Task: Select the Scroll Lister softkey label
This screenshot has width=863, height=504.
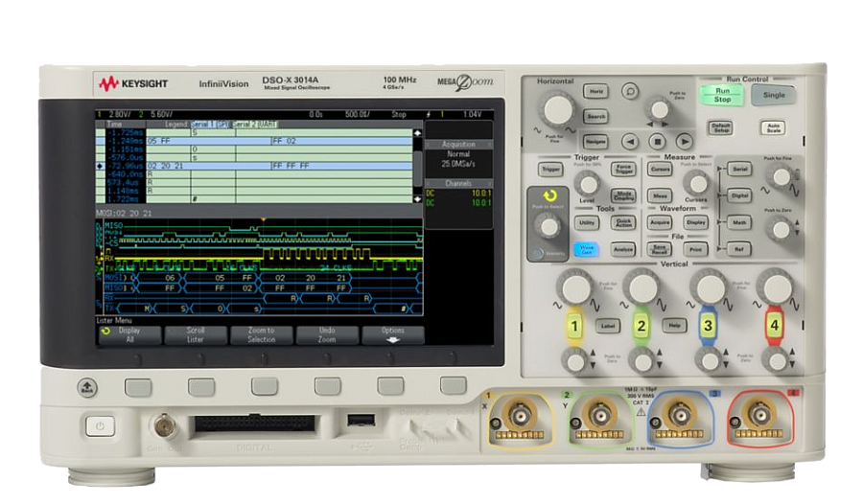Action: [x=196, y=335]
